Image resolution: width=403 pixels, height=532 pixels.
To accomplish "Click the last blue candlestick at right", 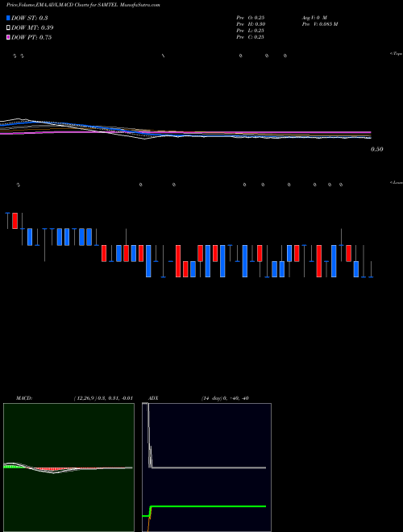I will click(x=356, y=269).
